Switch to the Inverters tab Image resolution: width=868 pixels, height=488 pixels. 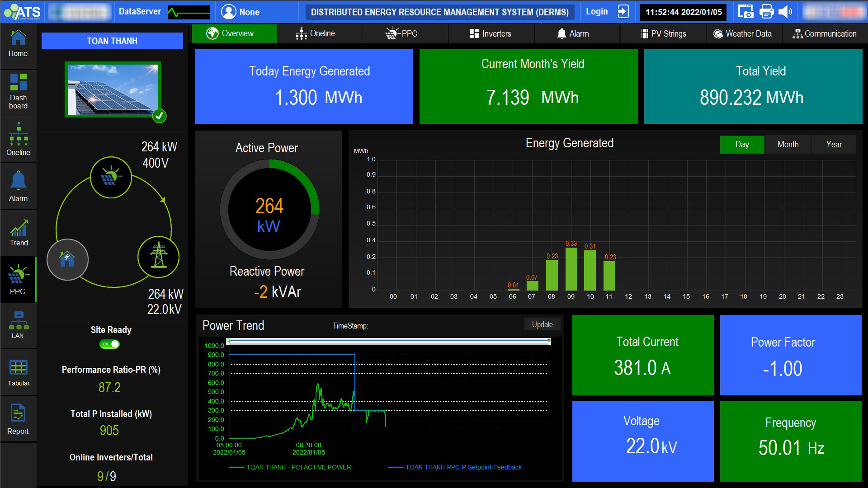pyautogui.click(x=491, y=34)
